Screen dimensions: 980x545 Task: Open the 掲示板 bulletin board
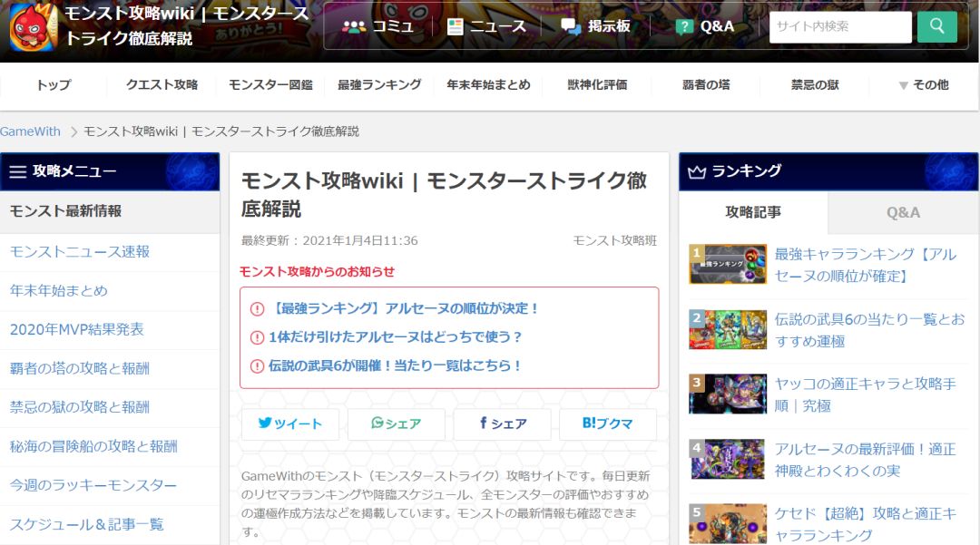coord(595,26)
